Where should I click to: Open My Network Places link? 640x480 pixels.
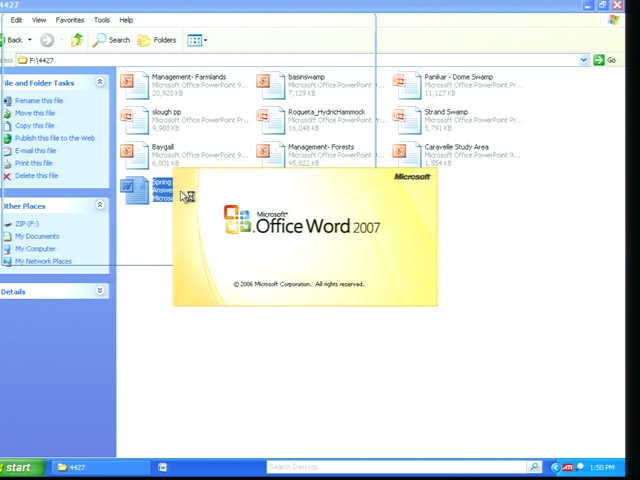tap(43, 261)
